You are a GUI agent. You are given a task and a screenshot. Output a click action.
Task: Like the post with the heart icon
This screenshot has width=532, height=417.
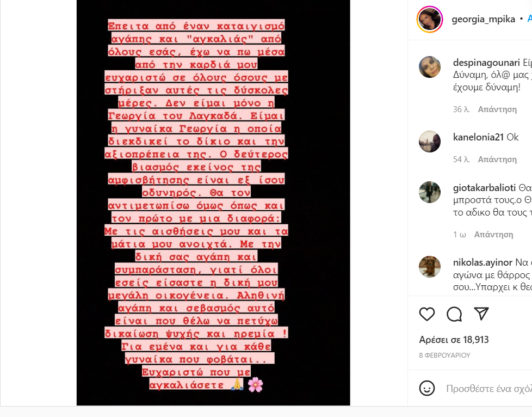click(427, 314)
